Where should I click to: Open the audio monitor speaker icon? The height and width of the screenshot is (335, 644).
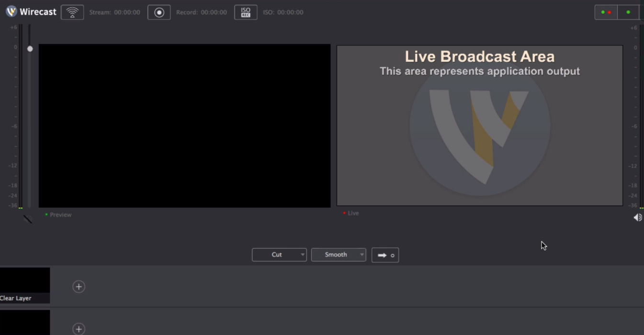tap(637, 217)
